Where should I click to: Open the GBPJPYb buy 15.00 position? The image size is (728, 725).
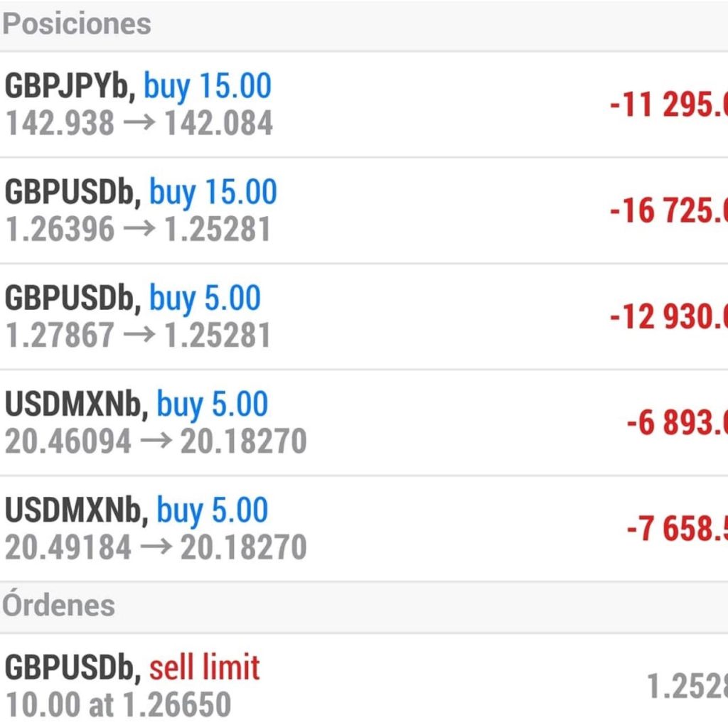138,87
